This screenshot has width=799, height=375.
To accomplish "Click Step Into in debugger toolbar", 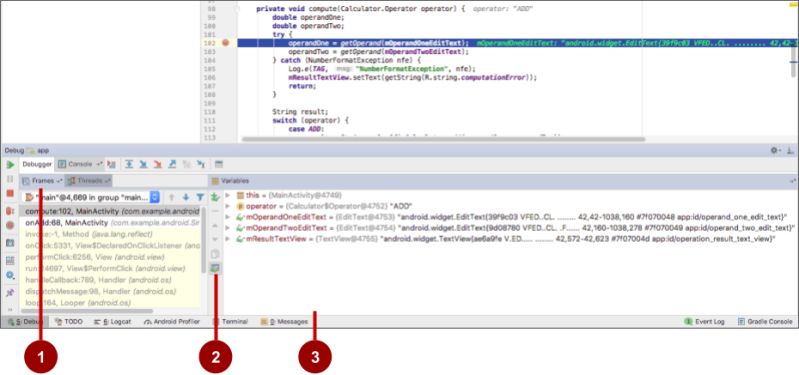I will [144, 165].
